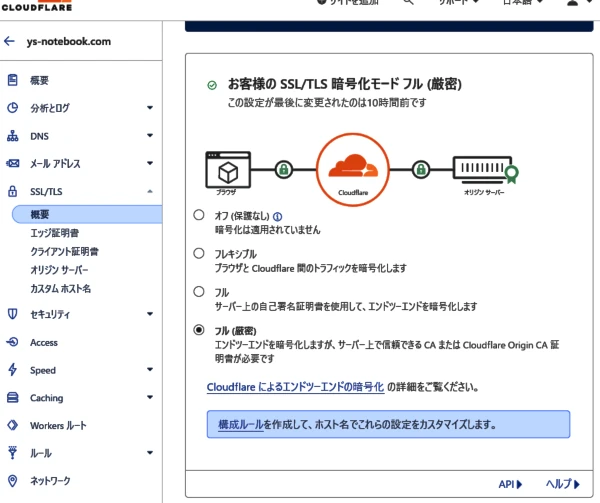Go to オリジン サーバー submenu item
The image size is (600, 503).
tap(60, 270)
